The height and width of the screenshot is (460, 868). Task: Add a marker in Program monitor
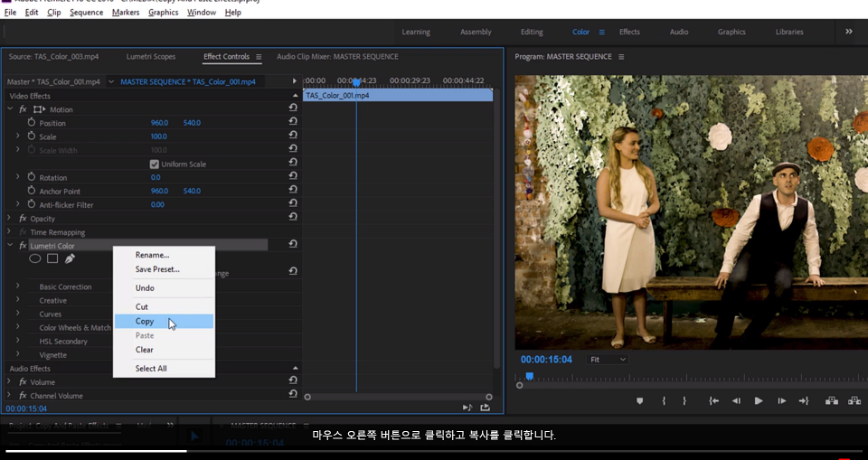(640, 400)
